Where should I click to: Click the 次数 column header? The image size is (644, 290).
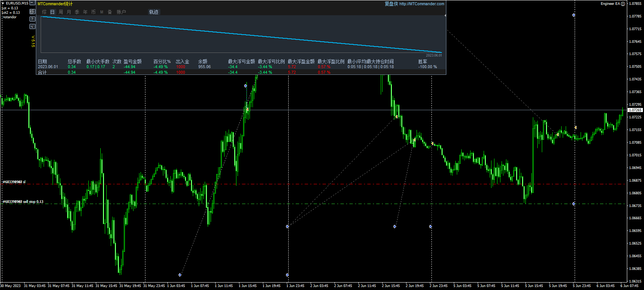(117, 61)
